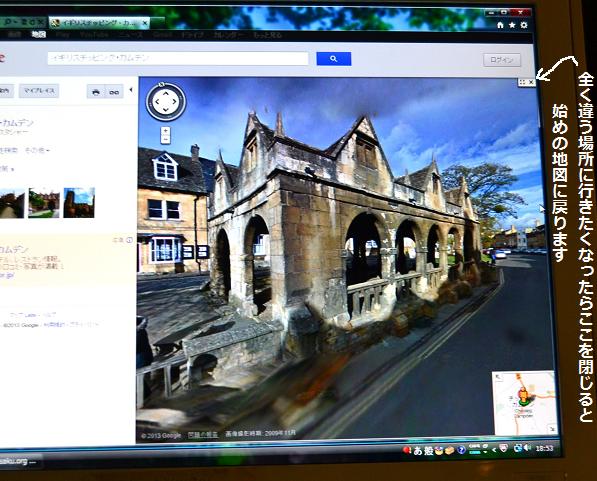Close the Street View panel

pyautogui.click(x=532, y=82)
